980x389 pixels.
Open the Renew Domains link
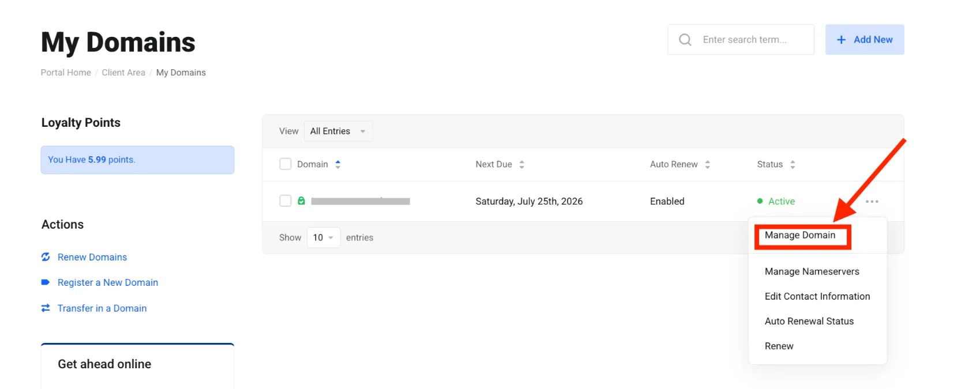pyautogui.click(x=92, y=257)
